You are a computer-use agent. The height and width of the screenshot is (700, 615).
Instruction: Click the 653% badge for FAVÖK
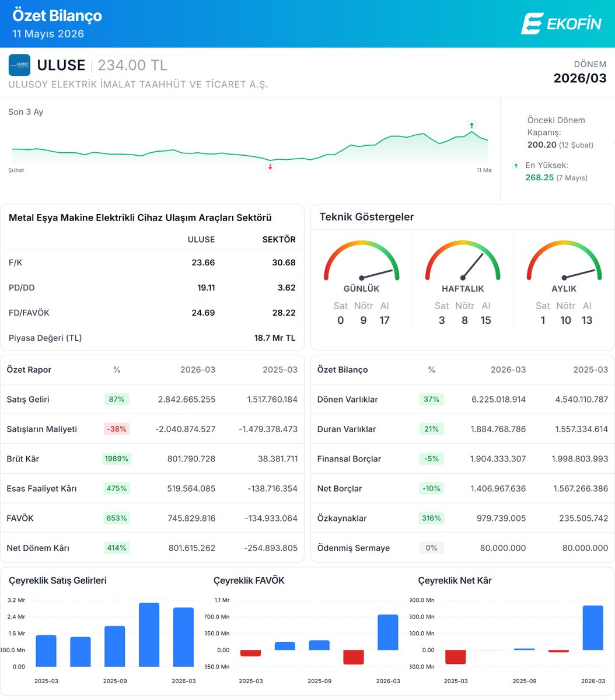coord(117,518)
